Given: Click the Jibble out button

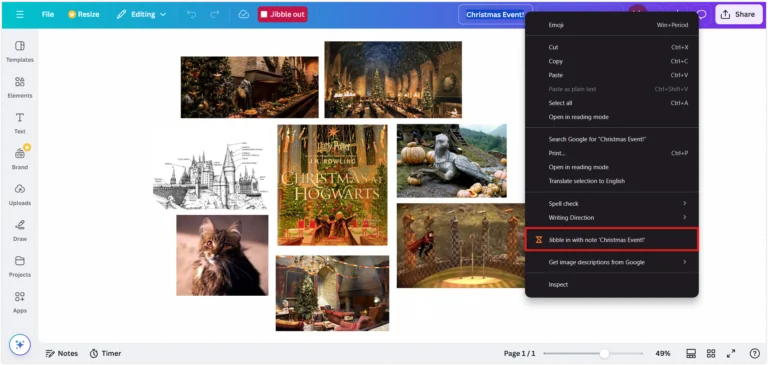Looking at the screenshot, I should [283, 14].
